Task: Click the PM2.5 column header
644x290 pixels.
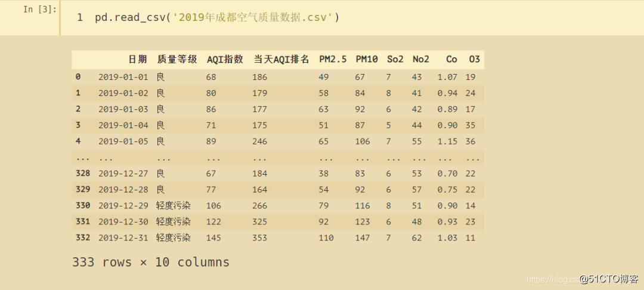Action: point(333,59)
